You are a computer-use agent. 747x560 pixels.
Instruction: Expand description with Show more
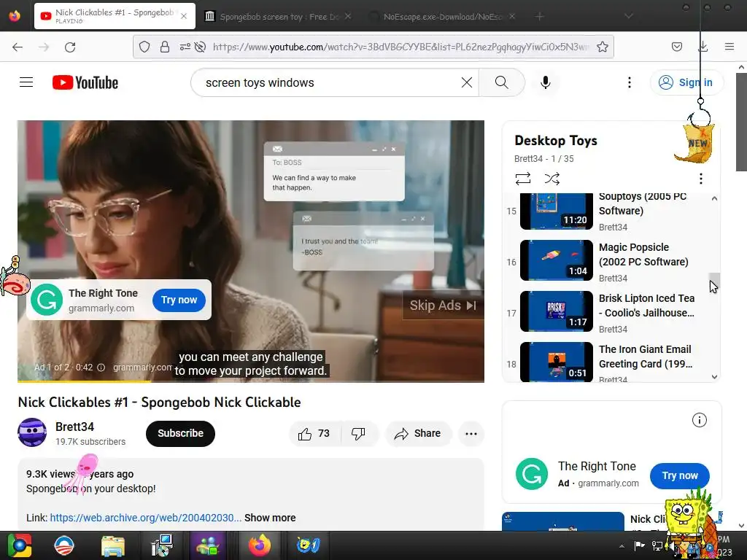click(x=270, y=518)
